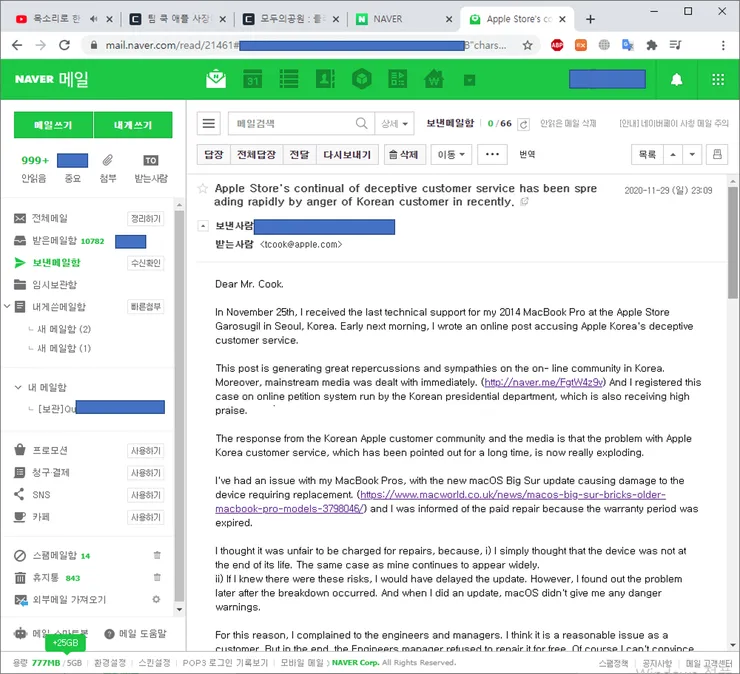Click the NAVER 메일 logo
The height and width of the screenshot is (674, 740).
click(51, 79)
